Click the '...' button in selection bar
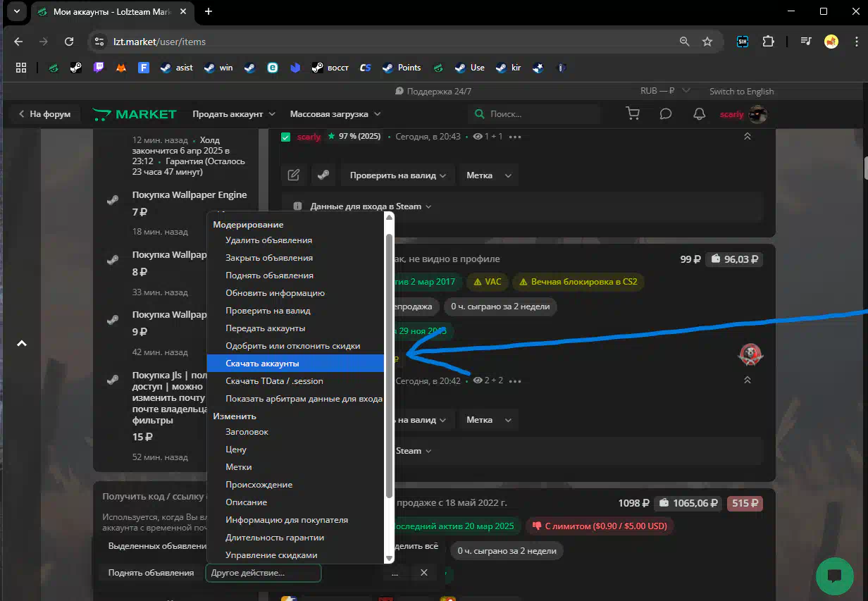Viewport: 868px width, 601px height. point(395,573)
